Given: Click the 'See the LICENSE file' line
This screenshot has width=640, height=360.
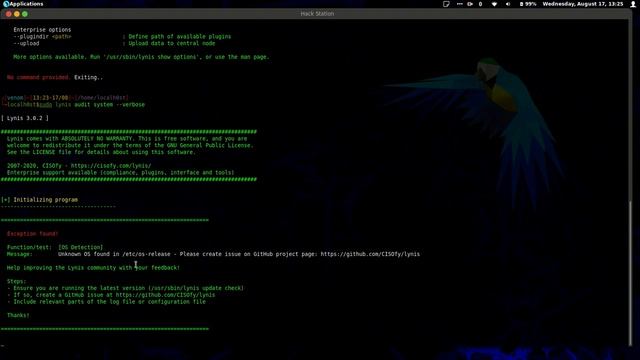Looking at the screenshot, I should (x=101, y=152).
